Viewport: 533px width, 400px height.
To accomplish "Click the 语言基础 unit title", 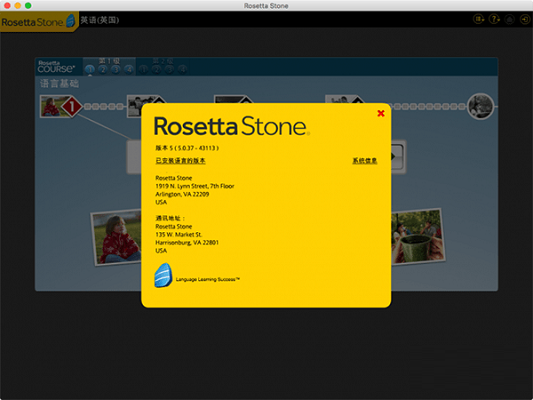I will [x=59, y=83].
